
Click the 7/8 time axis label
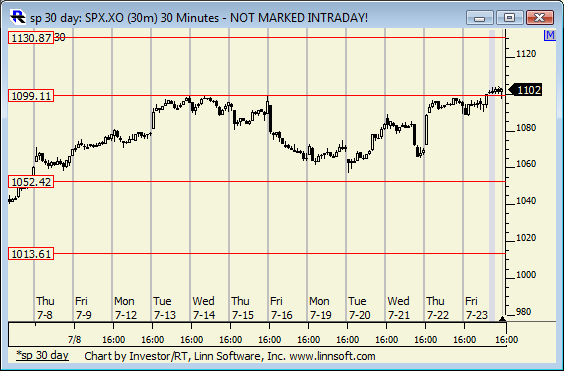pos(74,339)
